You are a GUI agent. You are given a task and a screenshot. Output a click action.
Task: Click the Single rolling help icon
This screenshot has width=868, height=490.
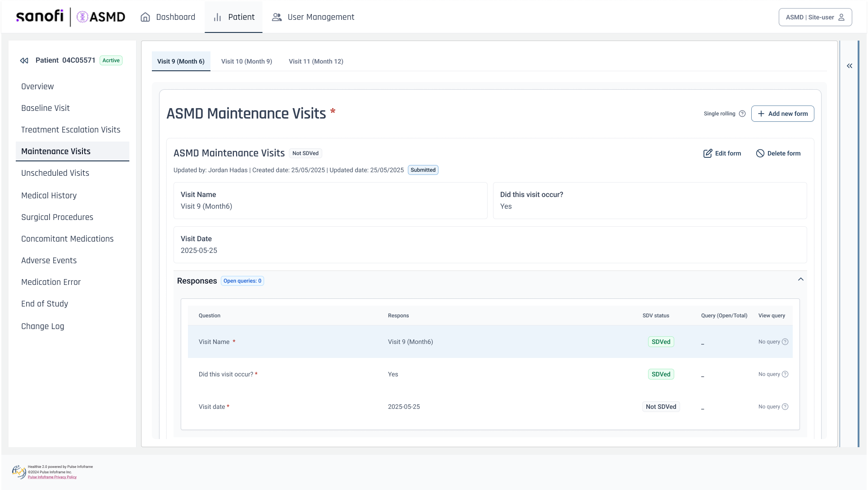coord(742,114)
